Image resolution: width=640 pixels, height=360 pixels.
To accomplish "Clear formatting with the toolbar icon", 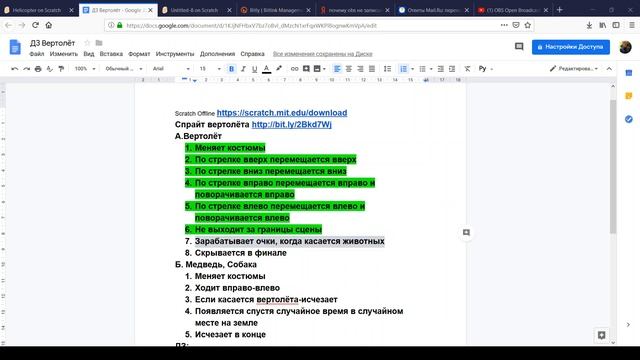I will point(467,69).
